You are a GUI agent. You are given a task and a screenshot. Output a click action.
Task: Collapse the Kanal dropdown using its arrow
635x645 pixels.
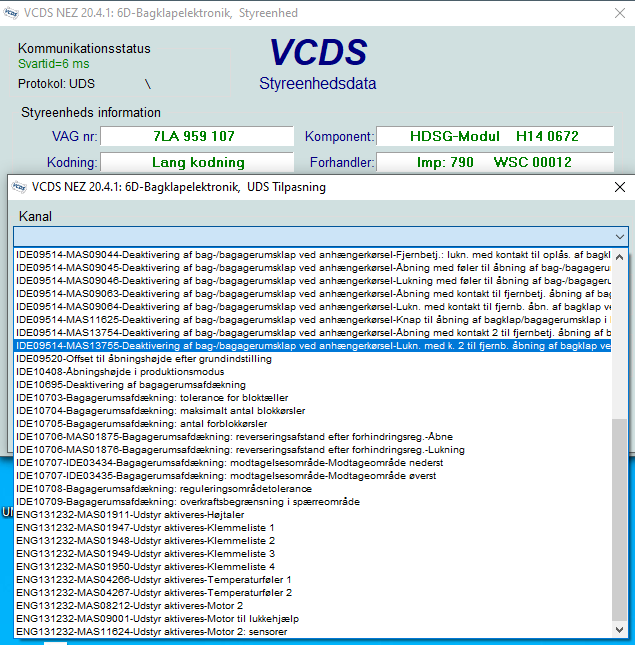coord(620,236)
